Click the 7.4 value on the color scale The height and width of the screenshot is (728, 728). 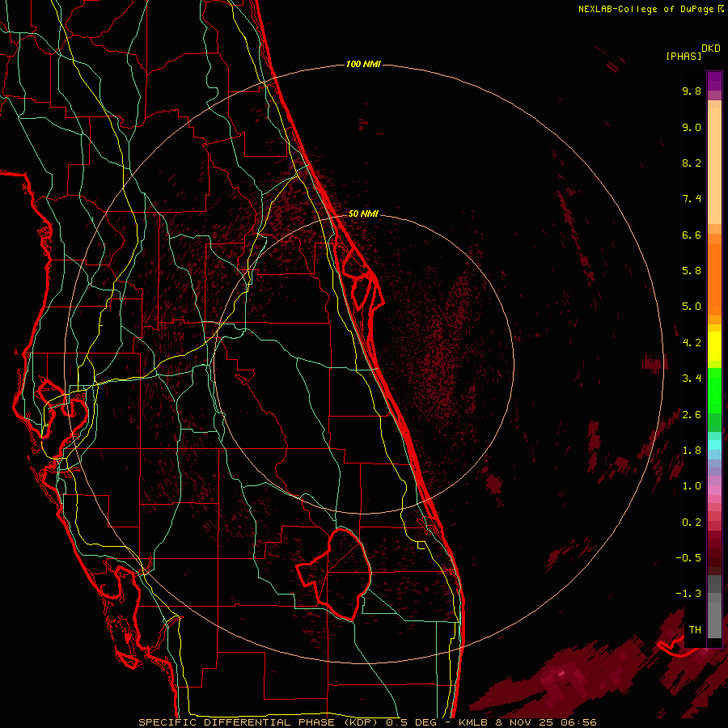click(x=692, y=199)
